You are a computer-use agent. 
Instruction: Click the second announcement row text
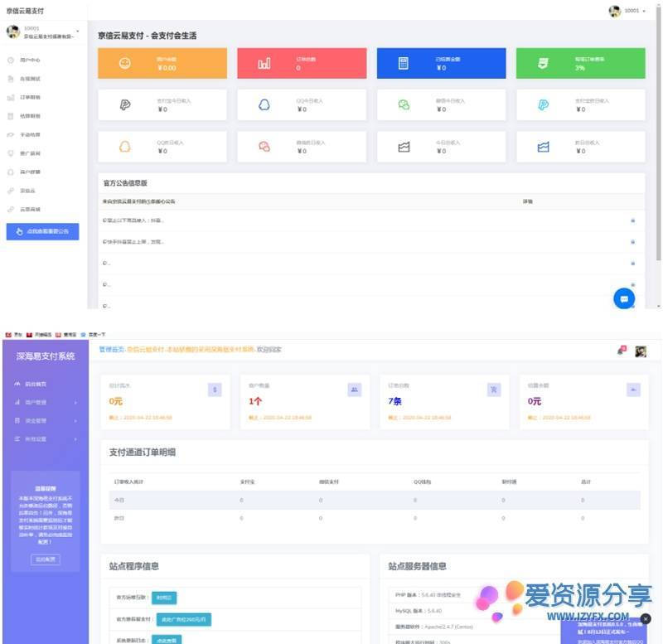pos(133,242)
